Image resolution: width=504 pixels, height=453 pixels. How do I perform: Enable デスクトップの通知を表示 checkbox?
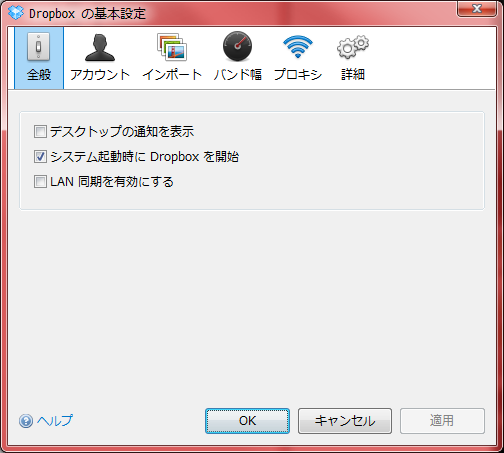coord(40,132)
